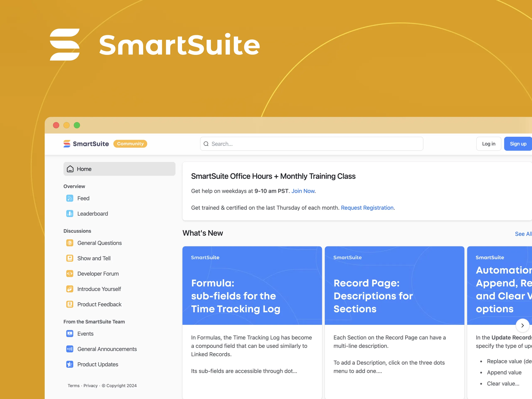Click the green maximize window dot

(x=77, y=125)
